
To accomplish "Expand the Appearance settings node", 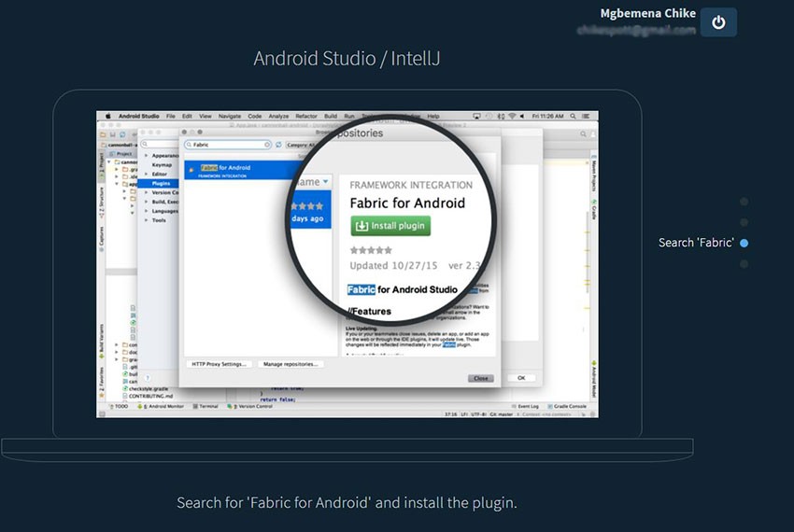I will [x=147, y=155].
